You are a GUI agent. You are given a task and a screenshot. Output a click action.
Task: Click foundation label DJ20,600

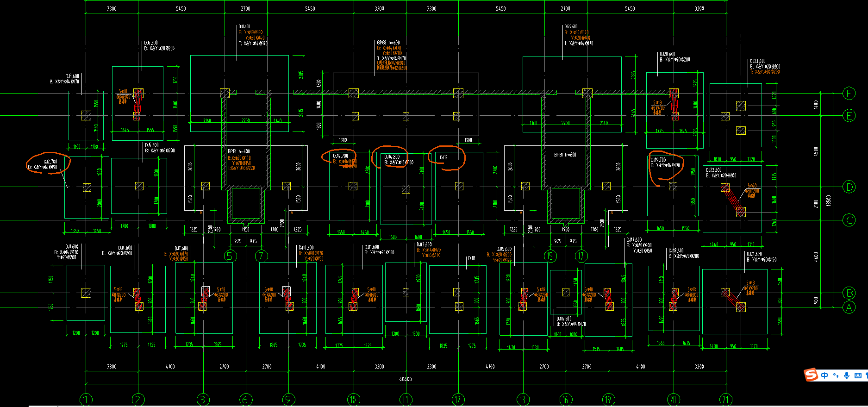click(668, 54)
